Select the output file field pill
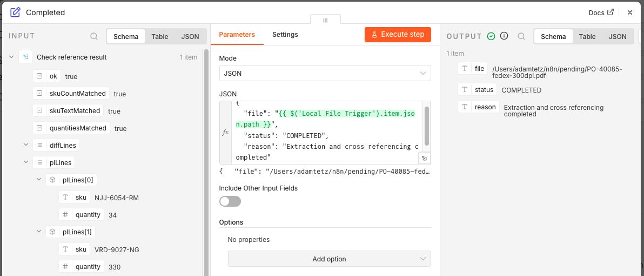The image size is (644, 276). (473, 68)
